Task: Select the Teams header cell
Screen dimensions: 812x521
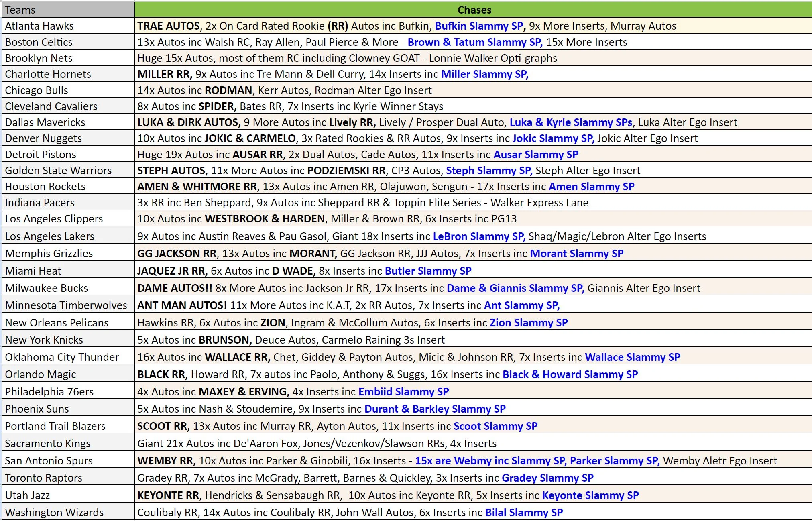Action: tap(68, 10)
